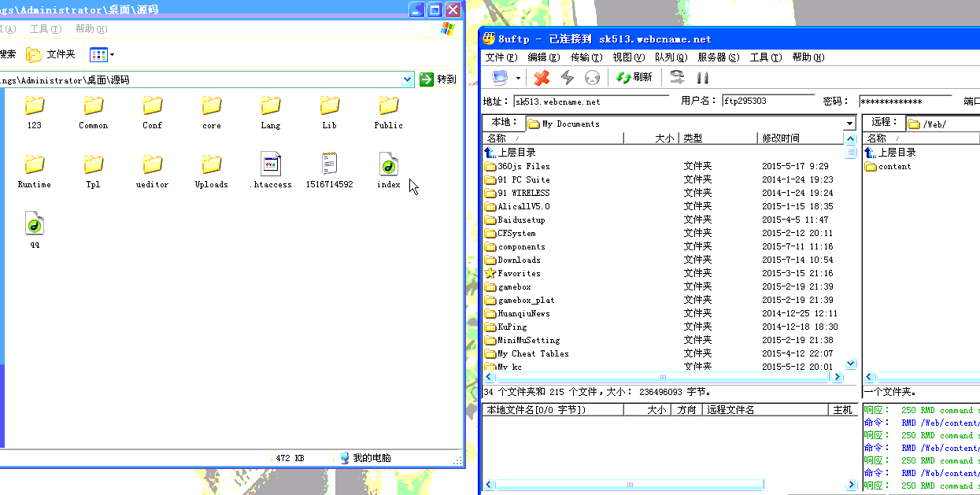Image resolution: width=980 pixels, height=495 pixels.
Task: Select the qq file in Explorer
Action: click(35, 231)
